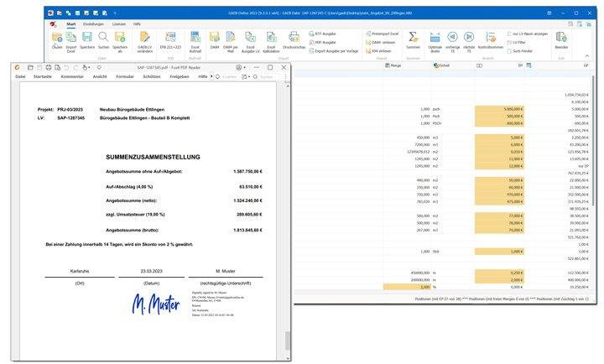Click the Beenden exit icon
This screenshot has width=604, height=364.
pyautogui.click(x=561, y=39)
